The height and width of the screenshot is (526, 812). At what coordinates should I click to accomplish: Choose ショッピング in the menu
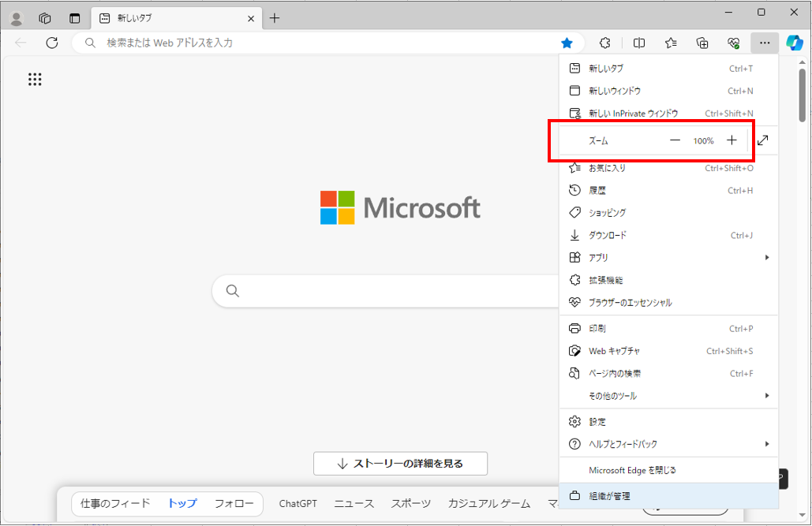pos(668,213)
